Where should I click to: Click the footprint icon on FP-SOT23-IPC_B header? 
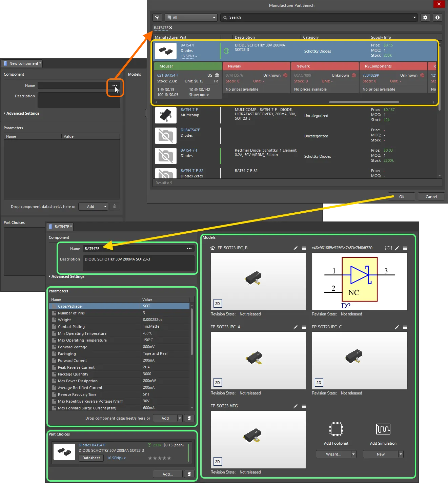212,248
